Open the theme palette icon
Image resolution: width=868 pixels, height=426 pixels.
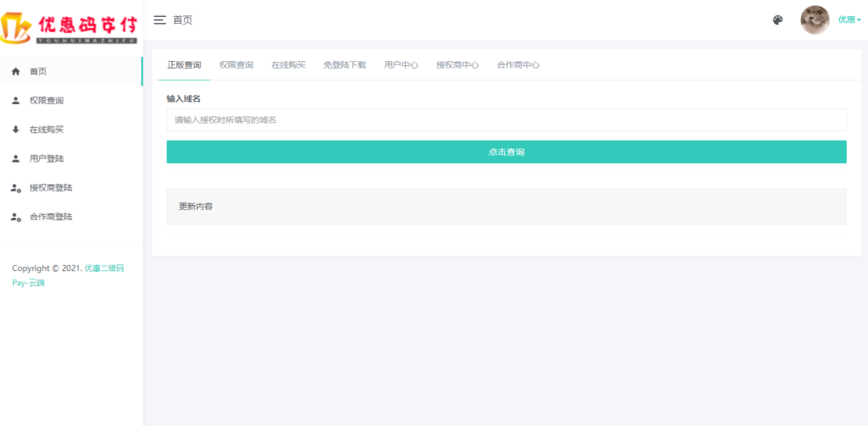(777, 20)
